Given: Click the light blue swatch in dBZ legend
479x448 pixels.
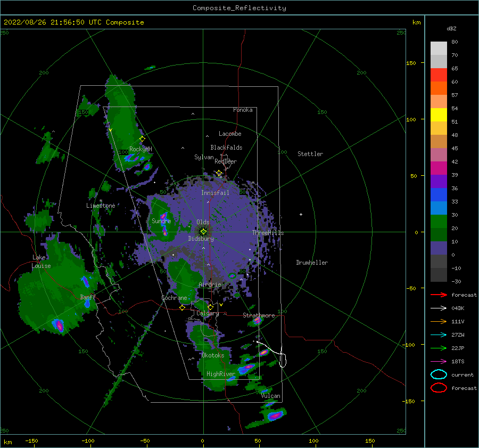Looking at the screenshot, I should click(x=439, y=208).
